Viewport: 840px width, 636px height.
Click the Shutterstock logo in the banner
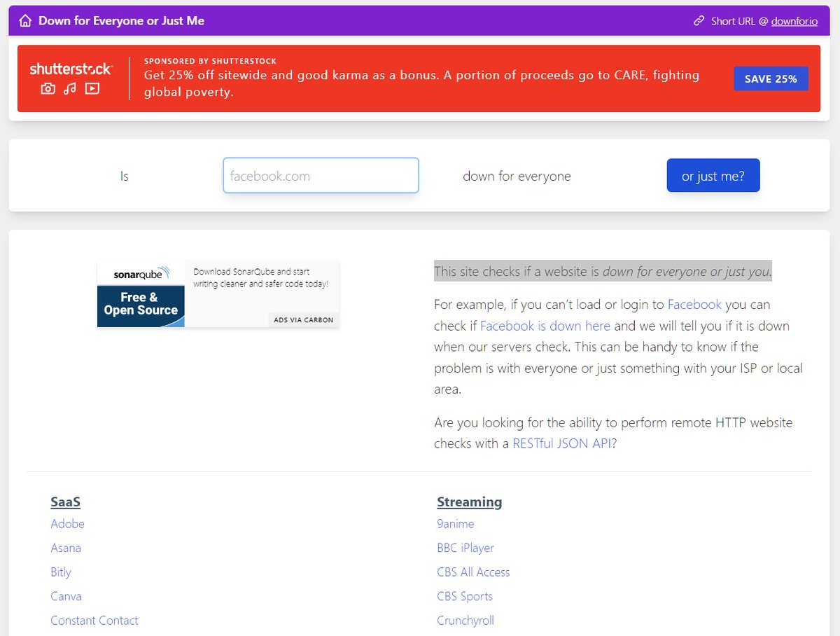[x=71, y=69]
